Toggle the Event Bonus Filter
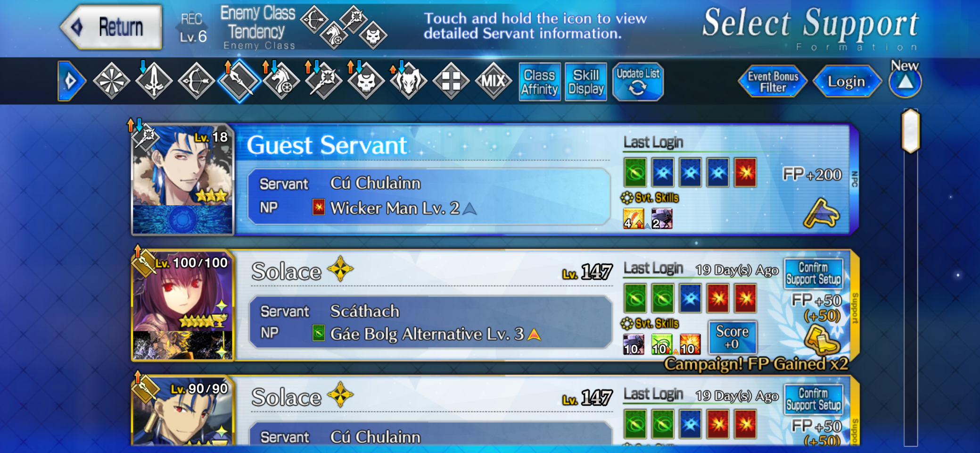The width and height of the screenshot is (980, 453). tap(773, 82)
